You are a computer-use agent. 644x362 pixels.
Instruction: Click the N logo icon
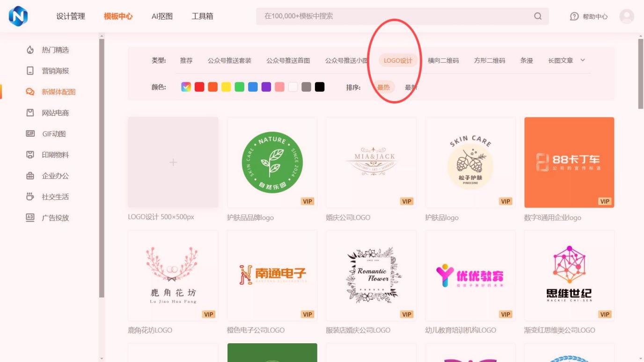pos(18,16)
